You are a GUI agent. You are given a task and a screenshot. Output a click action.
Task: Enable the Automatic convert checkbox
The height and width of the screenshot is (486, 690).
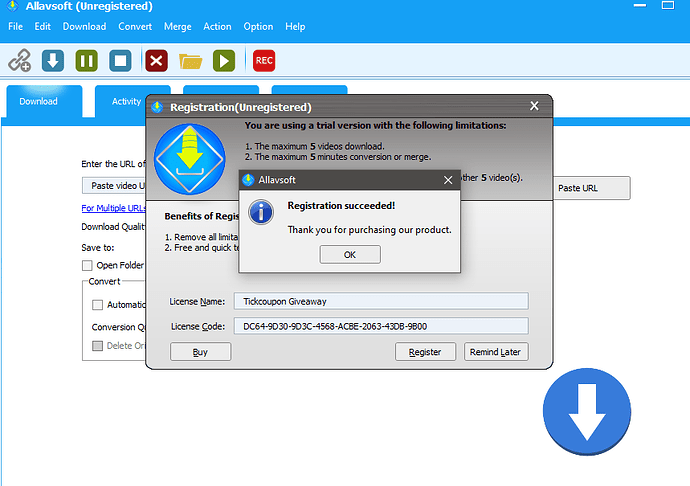(97, 305)
